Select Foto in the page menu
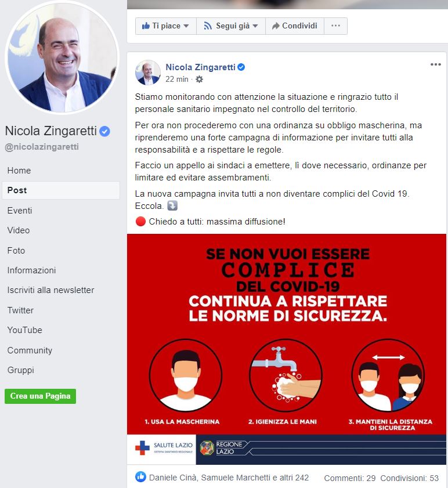448x488 pixels. click(x=16, y=250)
